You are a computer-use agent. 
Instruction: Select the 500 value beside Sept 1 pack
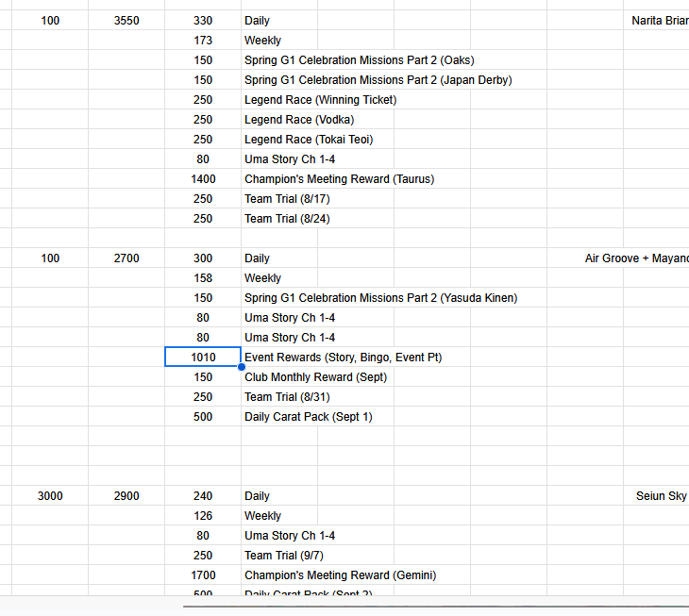point(203,417)
